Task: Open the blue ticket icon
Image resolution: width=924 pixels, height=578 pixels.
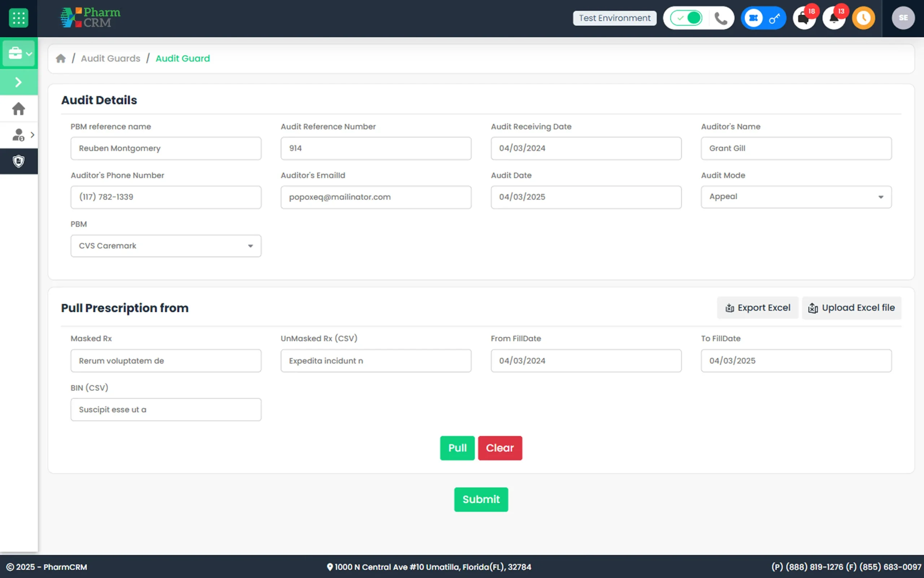Action: tap(753, 18)
